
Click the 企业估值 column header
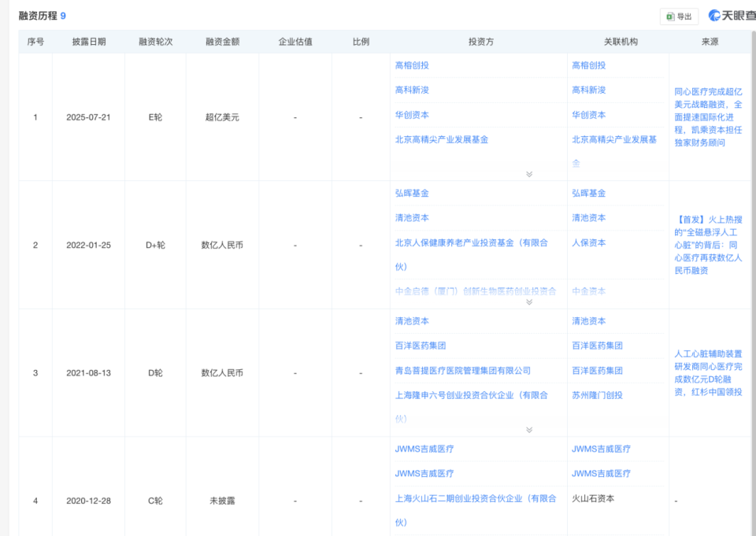click(x=295, y=42)
